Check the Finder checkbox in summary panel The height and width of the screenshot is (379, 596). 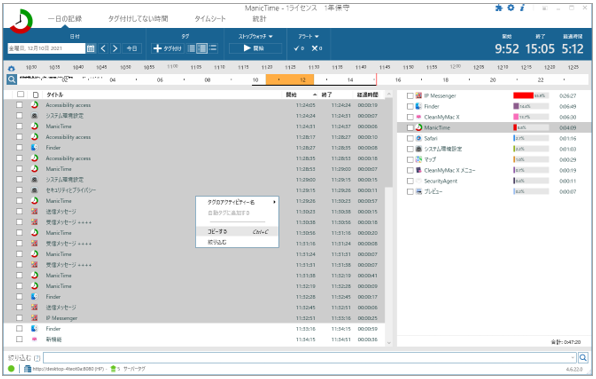tap(410, 106)
